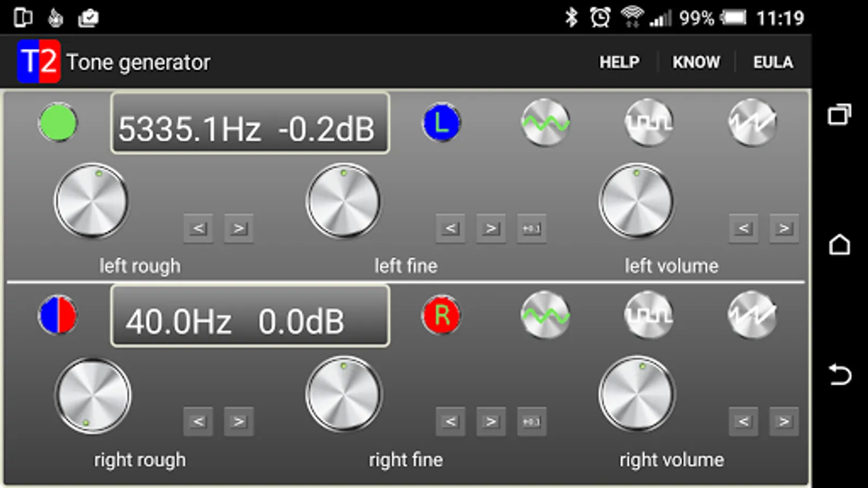Open the KNOW menu item
Viewport: 868px width, 488px height.
click(x=697, y=62)
